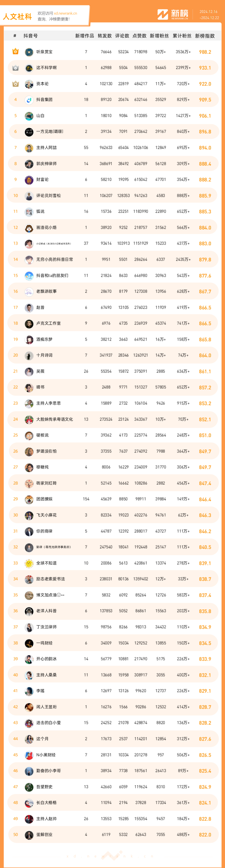This screenshot has height=868, width=225.
Task: Select the 抖音和ta的朋友们 avatar icon
Action: click(29, 276)
